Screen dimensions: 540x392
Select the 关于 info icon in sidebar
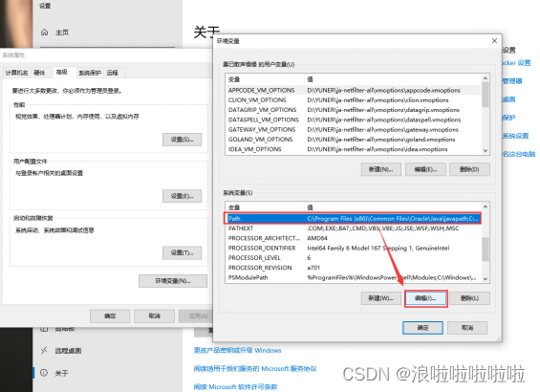pyautogui.click(x=44, y=373)
